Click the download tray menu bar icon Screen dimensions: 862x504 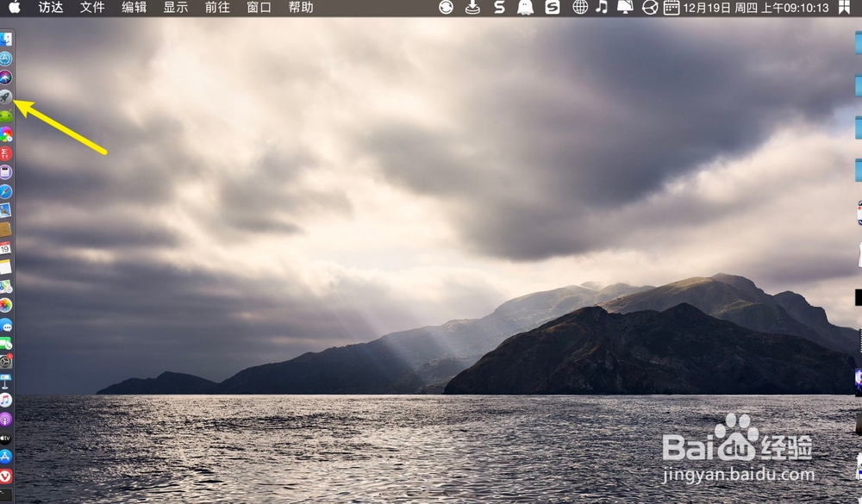pos(472,7)
